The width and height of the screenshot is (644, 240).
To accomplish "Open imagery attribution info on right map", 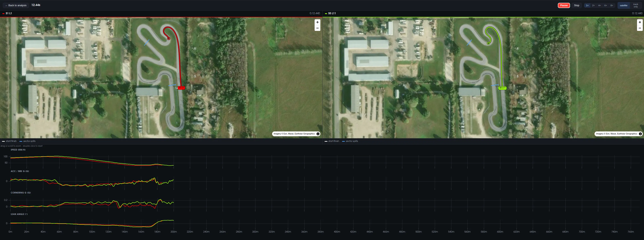I will pos(640,134).
